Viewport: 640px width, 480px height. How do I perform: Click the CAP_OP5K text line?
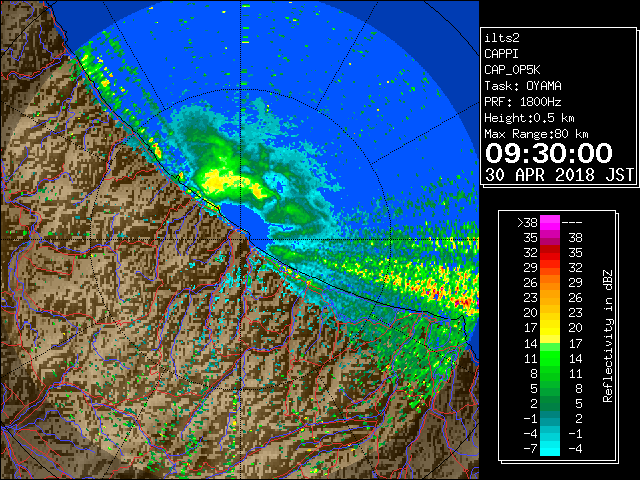(x=512, y=70)
